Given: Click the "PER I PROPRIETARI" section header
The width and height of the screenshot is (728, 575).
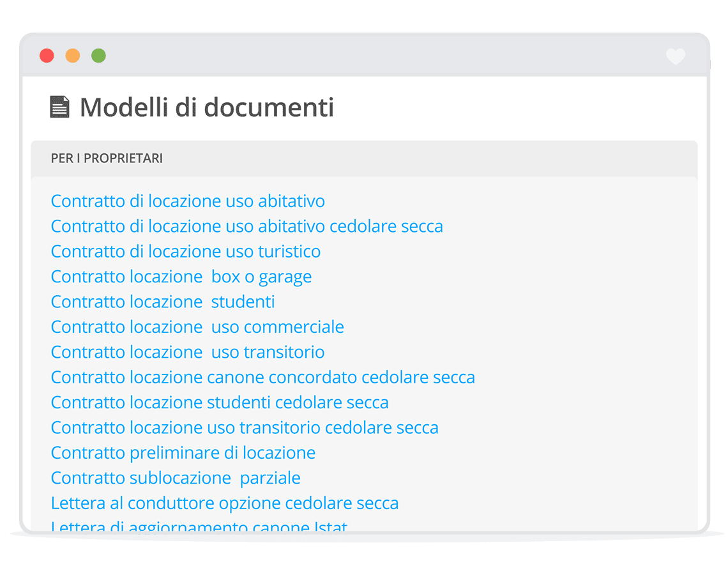Looking at the screenshot, I should 106,158.
